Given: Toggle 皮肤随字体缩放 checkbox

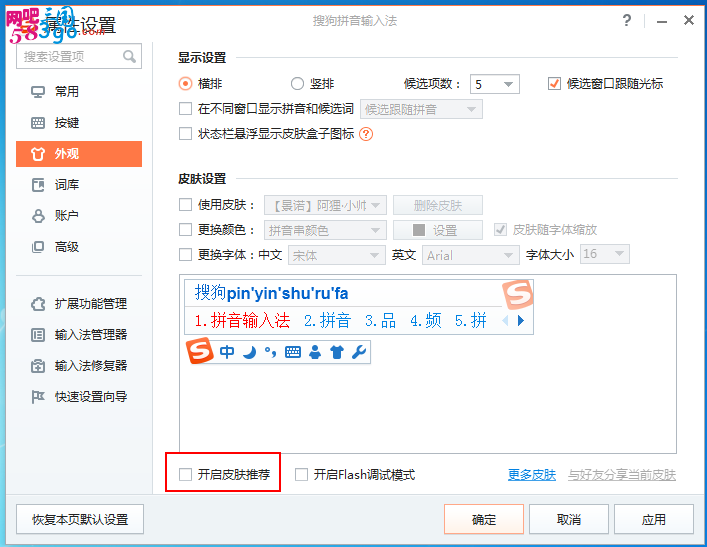Looking at the screenshot, I should (500, 230).
